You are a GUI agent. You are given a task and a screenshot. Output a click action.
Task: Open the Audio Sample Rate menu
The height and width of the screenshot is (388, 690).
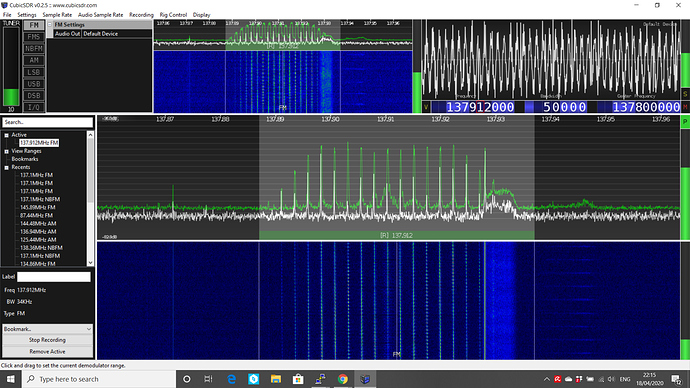tap(100, 15)
